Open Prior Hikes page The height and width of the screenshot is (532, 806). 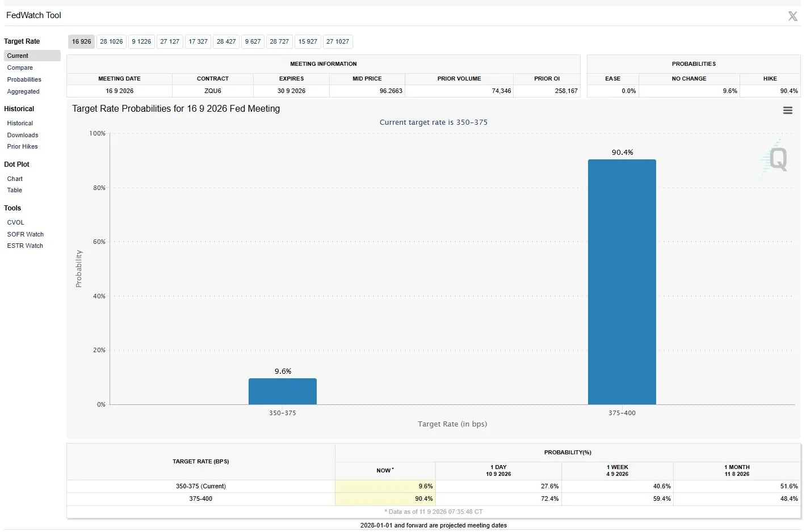(x=23, y=146)
